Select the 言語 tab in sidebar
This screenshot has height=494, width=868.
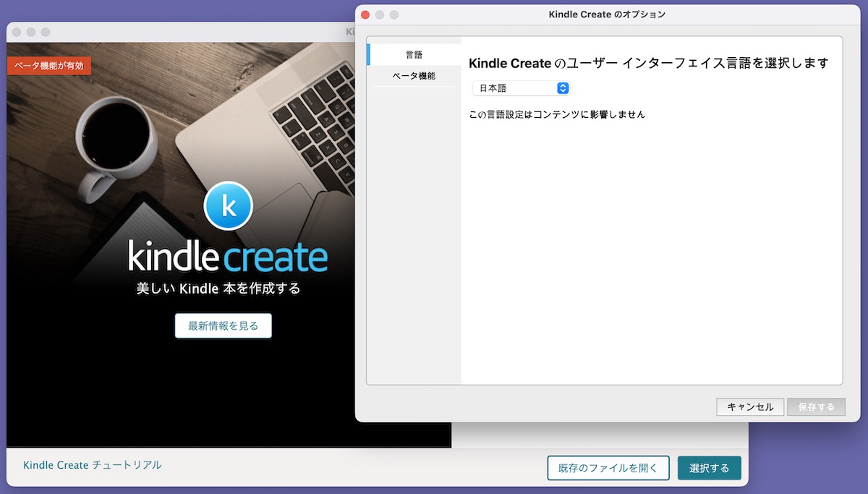414,54
